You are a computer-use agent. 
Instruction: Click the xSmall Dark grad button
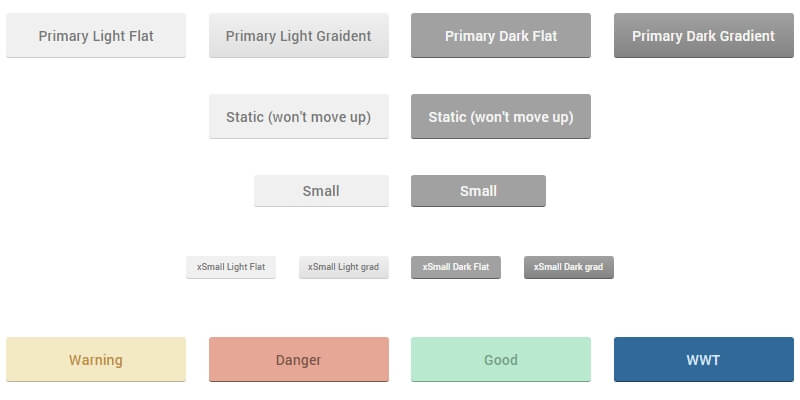coord(568,267)
